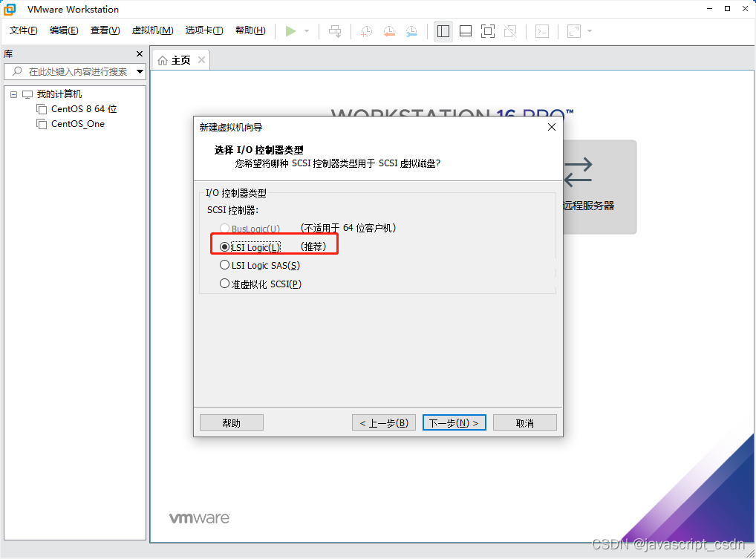Click the 我的计算机 monitor icon
The width and height of the screenshot is (756, 559).
[x=27, y=94]
